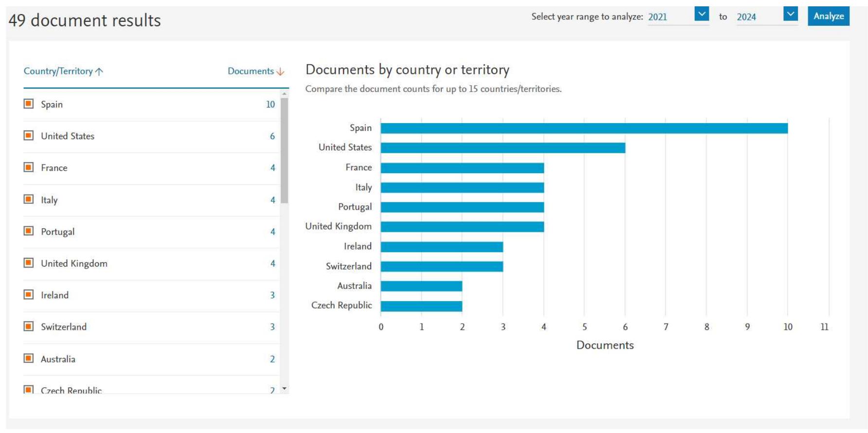Click the United States bar in chart
The height and width of the screenshot is (433, 868).
click(x=503, y=147)
